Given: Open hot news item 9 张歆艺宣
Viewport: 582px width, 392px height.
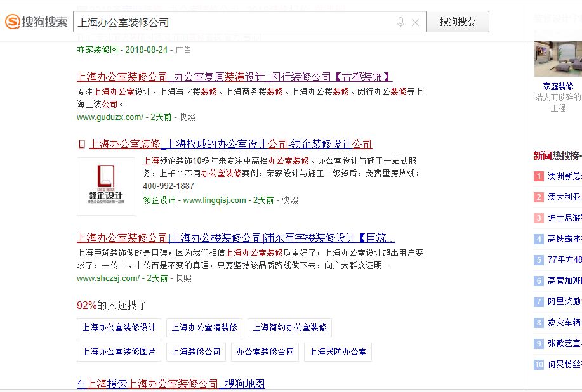Looking at the screenshot, I should [565, 343].
